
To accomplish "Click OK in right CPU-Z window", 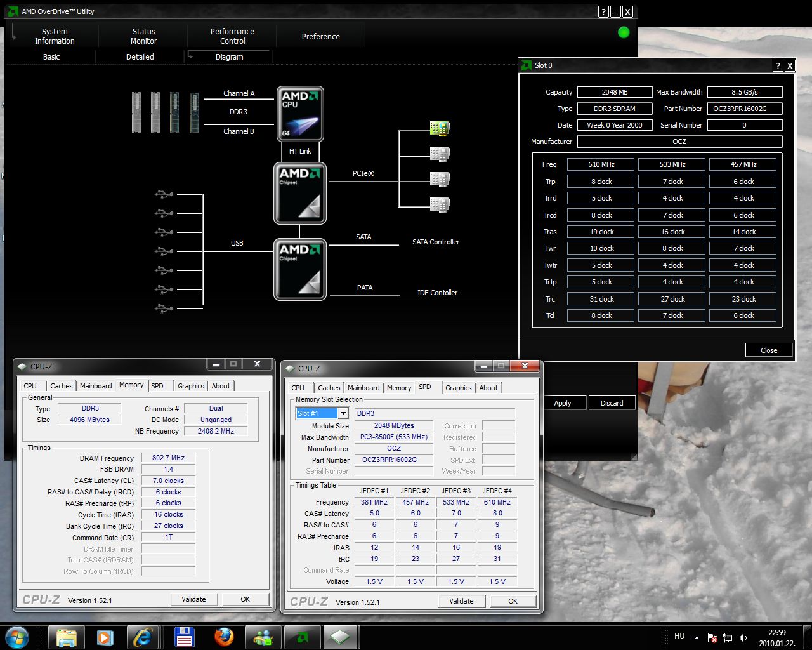I will (x=513, y=601).
